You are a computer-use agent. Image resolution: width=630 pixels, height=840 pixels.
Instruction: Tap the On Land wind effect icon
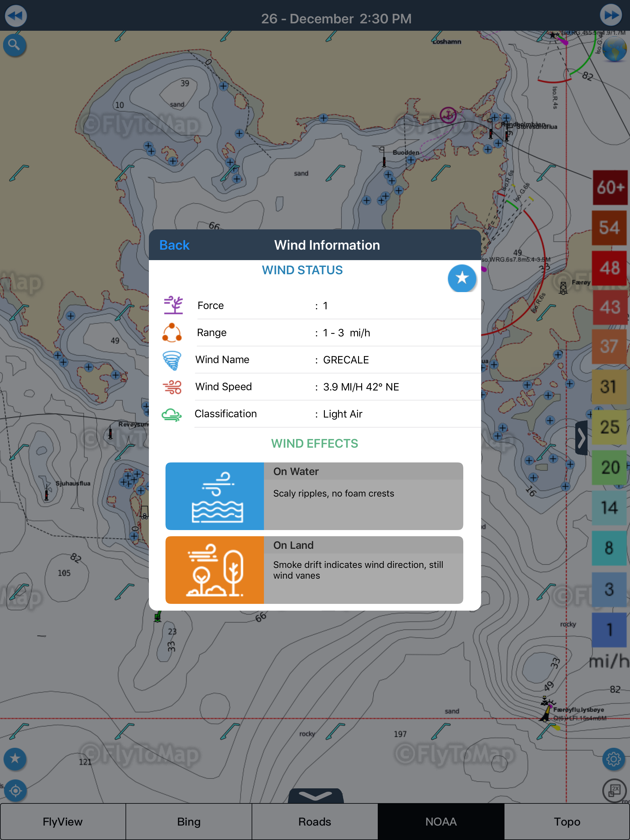(215, 570)
